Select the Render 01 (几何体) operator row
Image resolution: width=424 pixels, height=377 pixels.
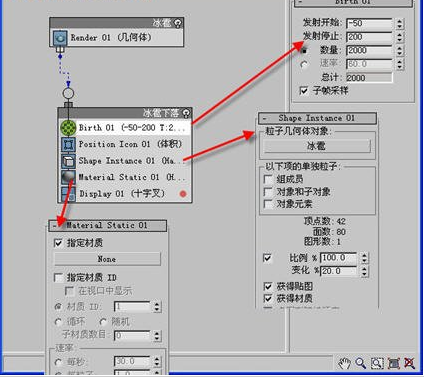pyautogui.click(x=117, y=38)
